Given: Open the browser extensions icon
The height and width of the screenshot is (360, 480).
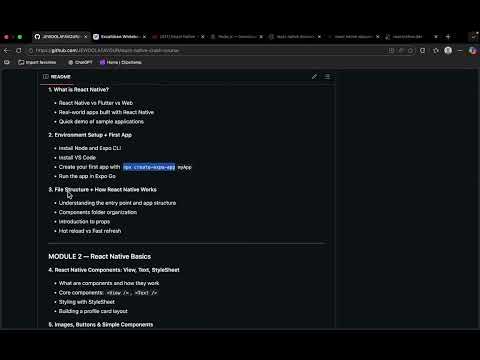Looking at the screenshot, I should pyautogui.click(x=423, y=51).
